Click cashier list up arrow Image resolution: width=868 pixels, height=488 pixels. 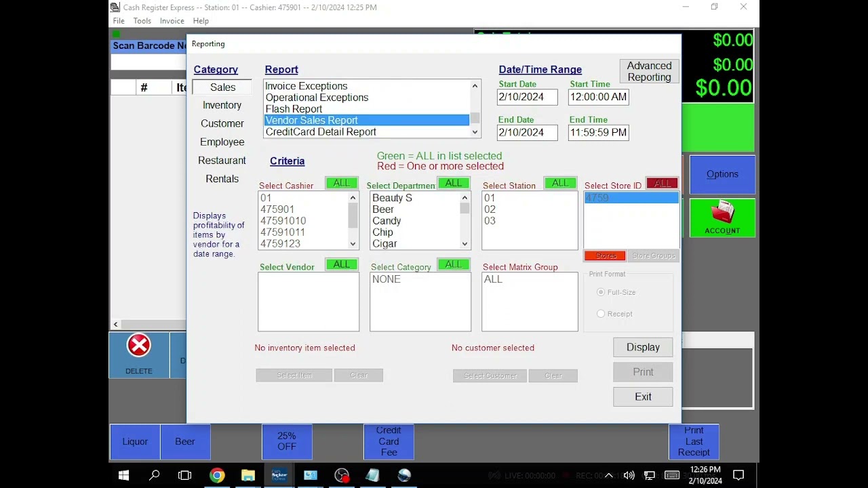353,198
